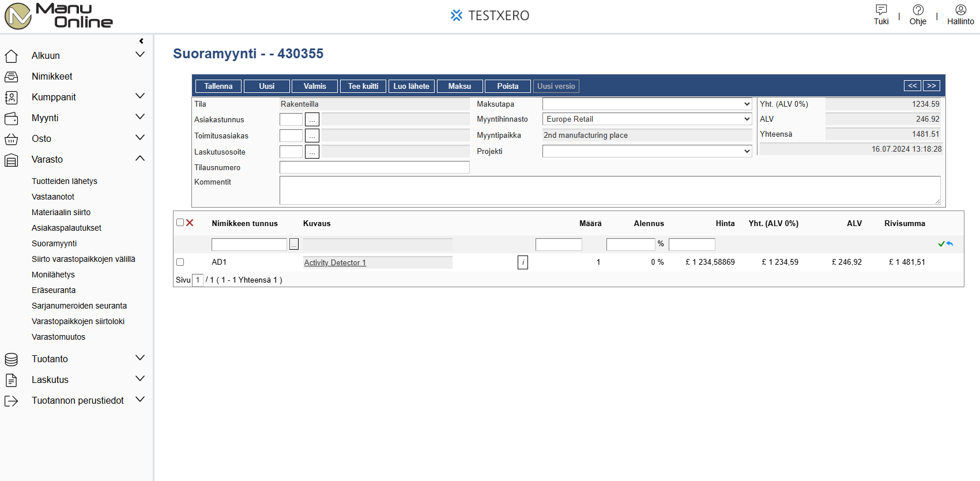
Task: Open Tuotteiden lähetys menu item
Action: (x=65, y=181)
